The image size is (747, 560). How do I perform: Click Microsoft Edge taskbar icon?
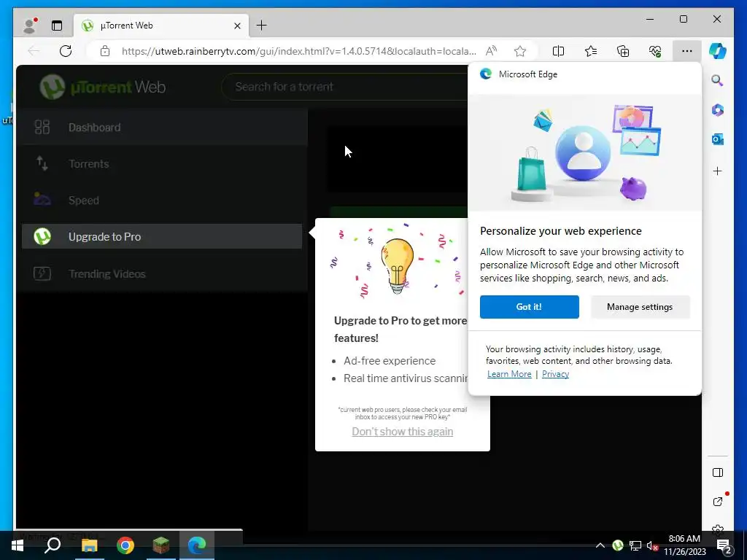coord(197,545)
